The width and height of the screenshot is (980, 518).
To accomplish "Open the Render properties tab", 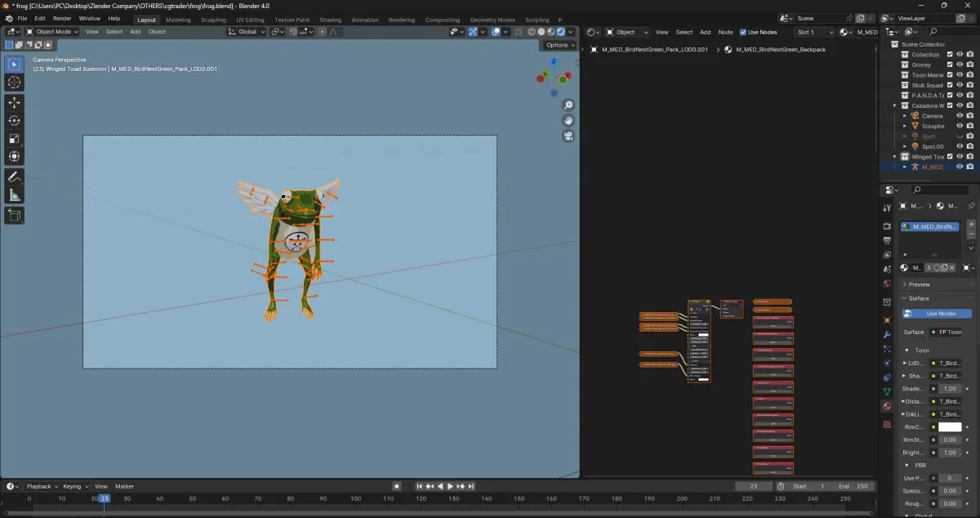I will coord(887,226).
